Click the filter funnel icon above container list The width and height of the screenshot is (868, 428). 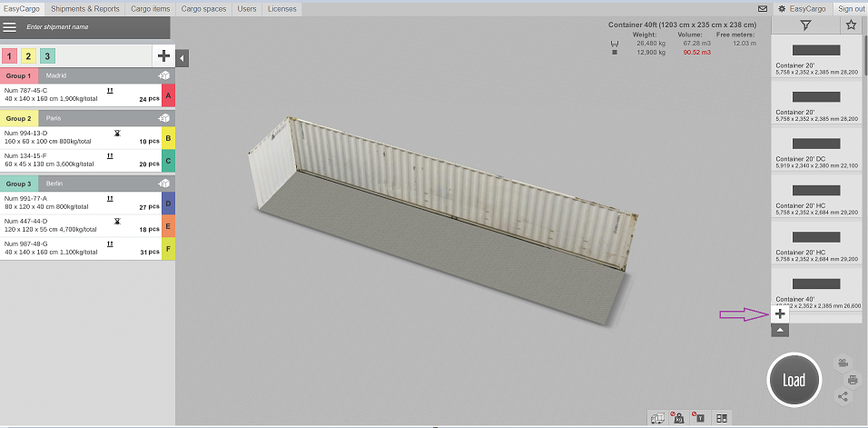coord(804,25)
